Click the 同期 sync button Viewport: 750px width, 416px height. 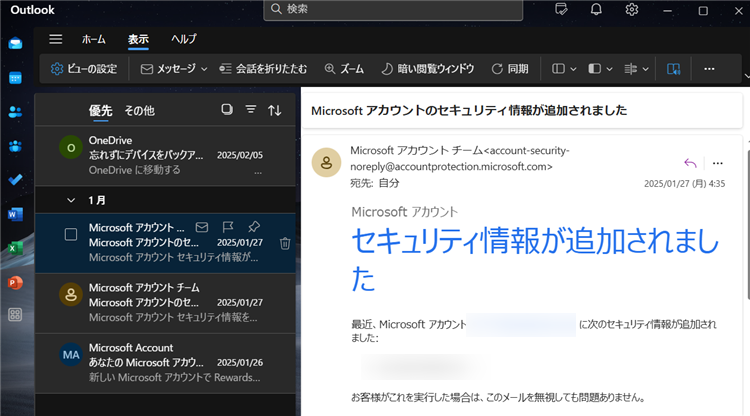509,69
